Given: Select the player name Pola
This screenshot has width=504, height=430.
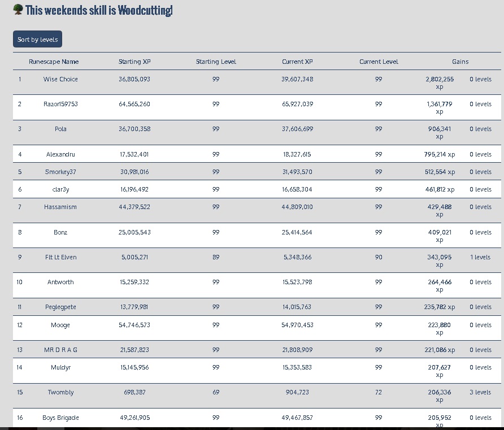Looking at the screenshot, I should click(x=60, y=129).
